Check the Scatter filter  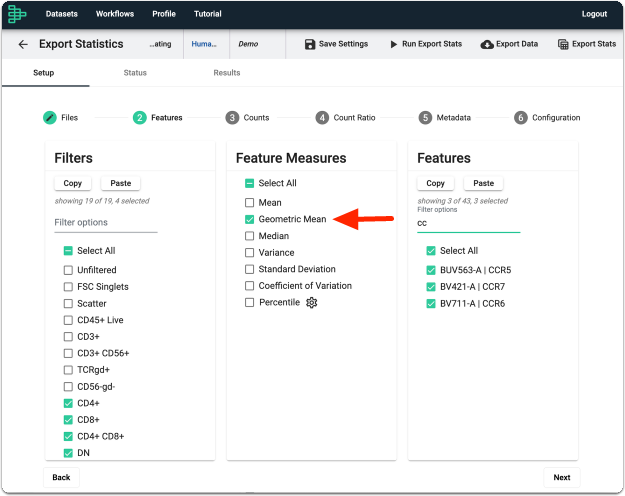[x=68, y=303]
